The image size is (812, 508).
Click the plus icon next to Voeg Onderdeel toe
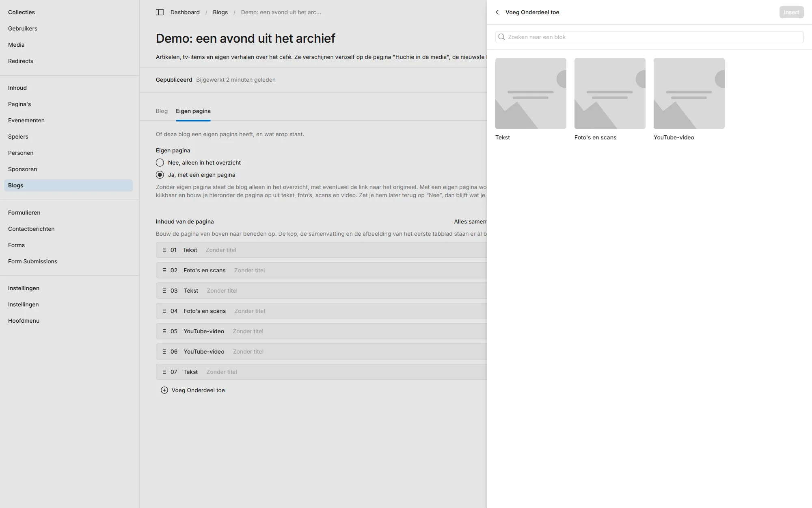click(164, 390)
